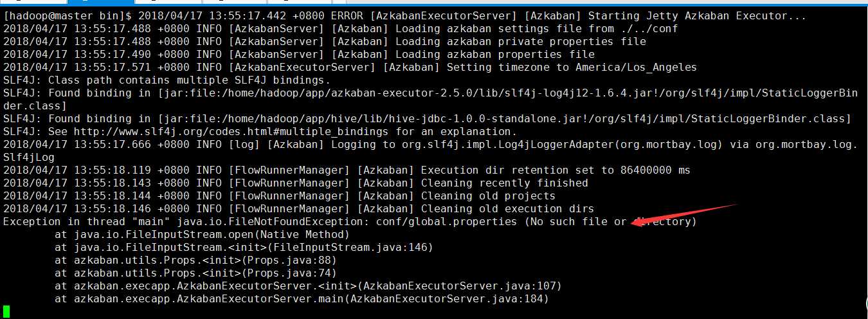
Task: Click the AzkabanExecutorServer.java:184 stack frame
Action: coord(302,298)
